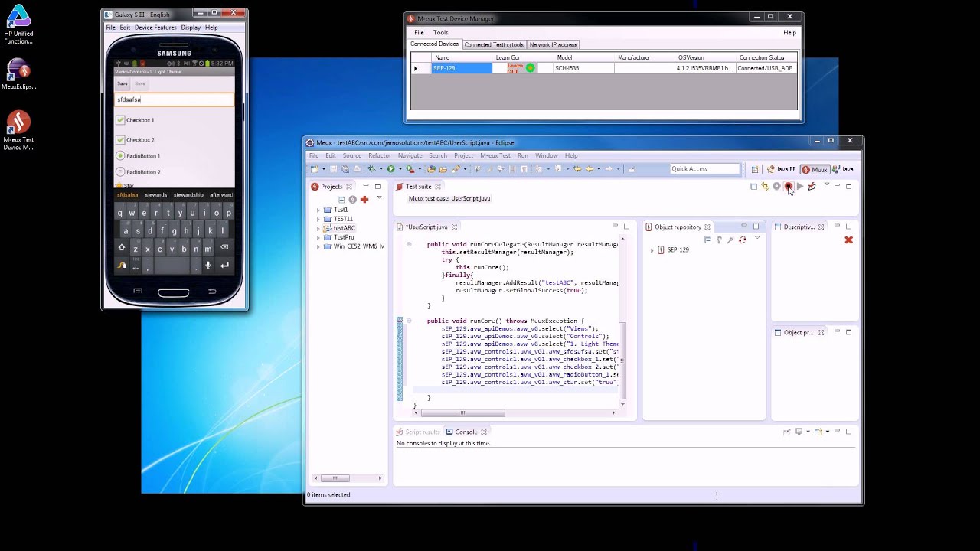Open Help in Device Manager window

click(789, 32)
